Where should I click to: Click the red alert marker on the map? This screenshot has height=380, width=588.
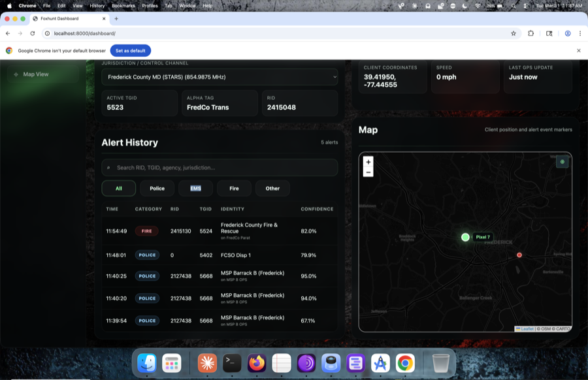519,255
